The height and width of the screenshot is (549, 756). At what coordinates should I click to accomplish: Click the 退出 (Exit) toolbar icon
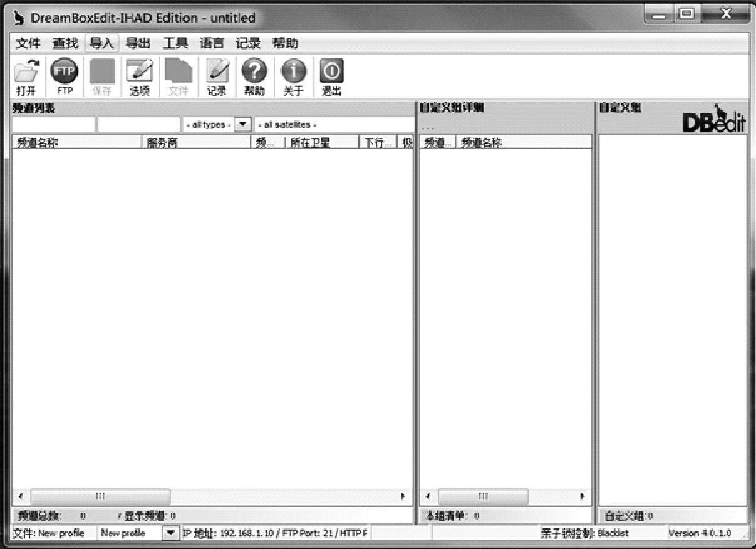(332, 77)
